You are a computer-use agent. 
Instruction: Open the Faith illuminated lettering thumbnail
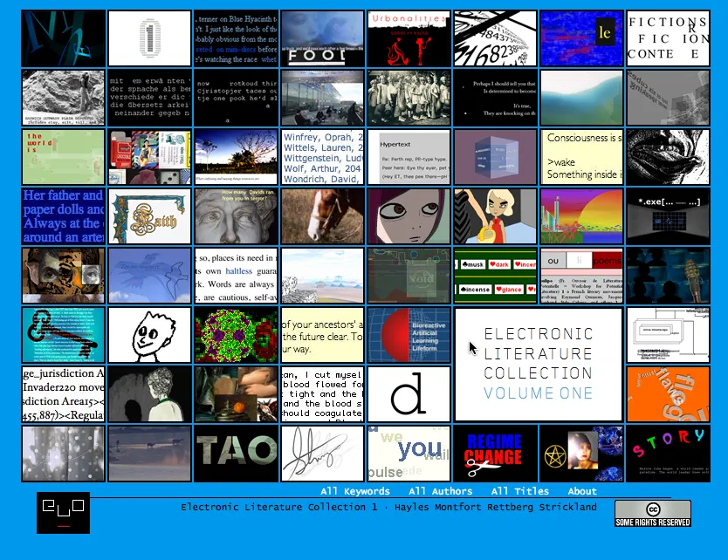[149, 216]
